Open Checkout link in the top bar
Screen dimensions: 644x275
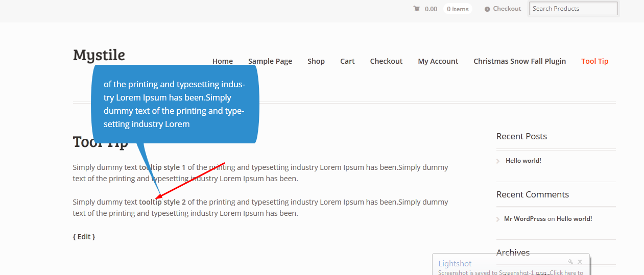pos(507,9)
